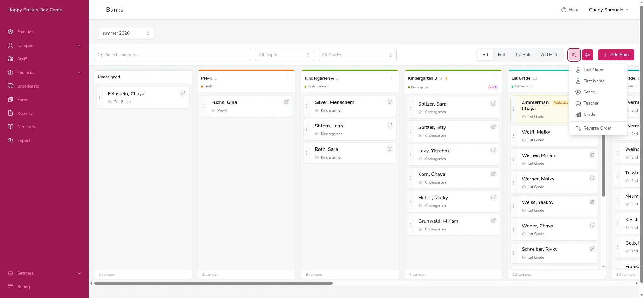Click the Billing card icon
Screen dimensions: 644x298
pos(10,287)
